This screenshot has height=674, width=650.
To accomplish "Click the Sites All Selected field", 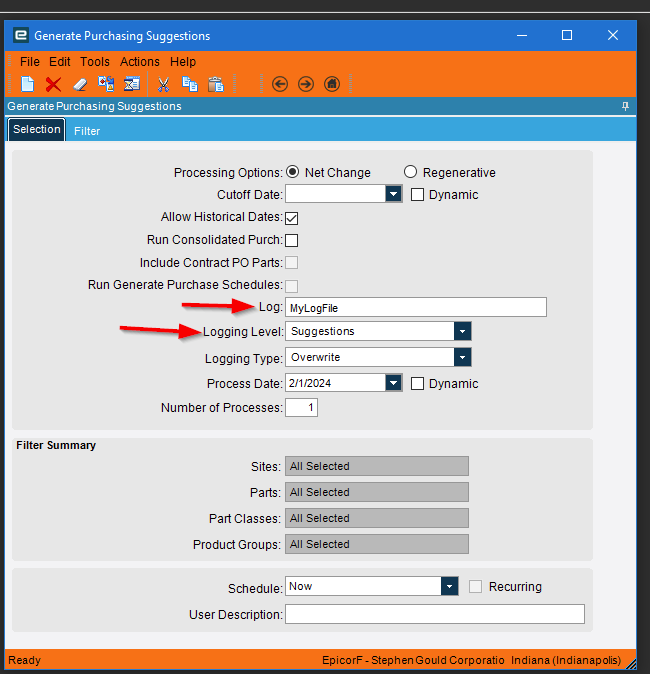I will click(377, 466).
